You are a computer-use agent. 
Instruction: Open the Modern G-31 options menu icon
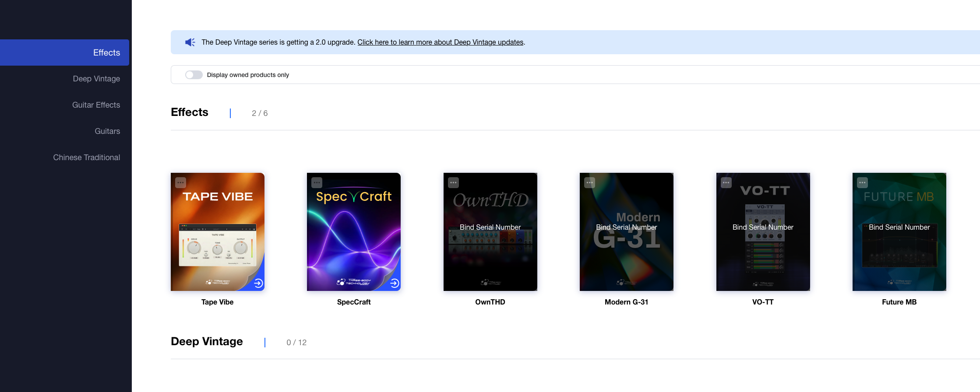[x=589, y=182]
